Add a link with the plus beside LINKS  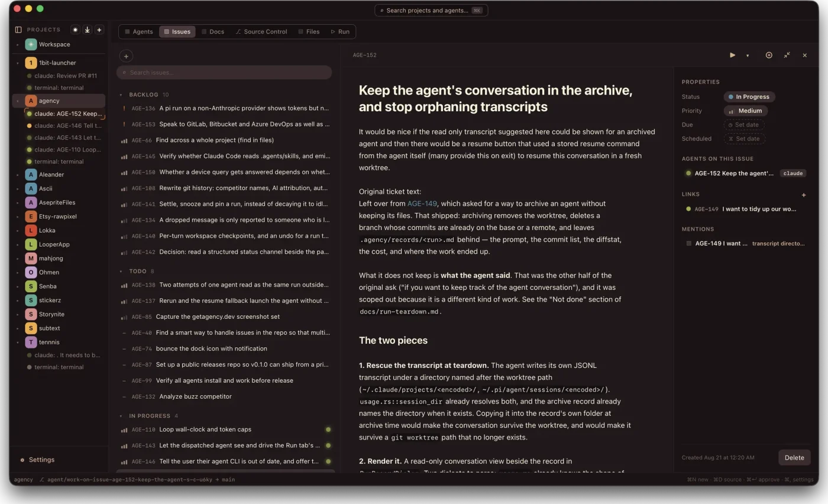(x=803, y=195)
